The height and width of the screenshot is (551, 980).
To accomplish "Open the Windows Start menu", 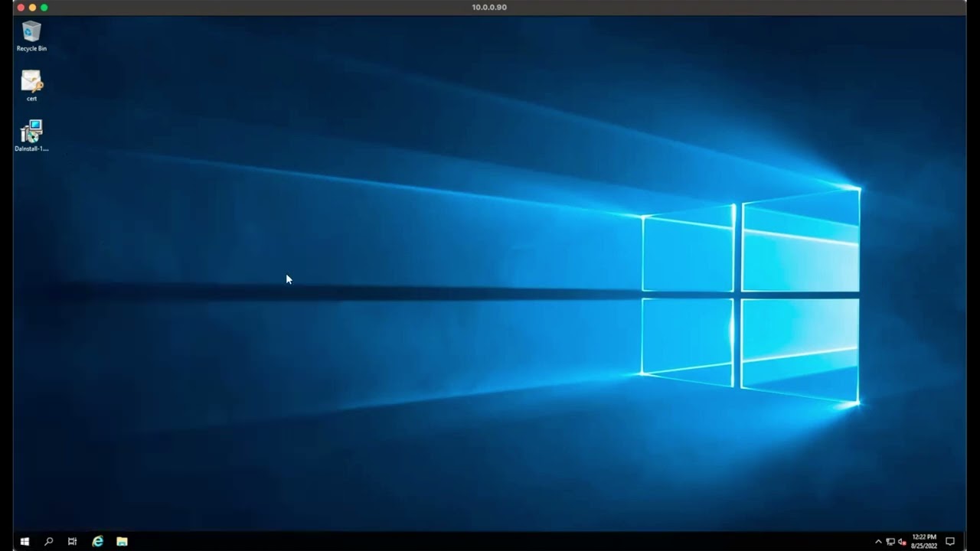I will (24, 541).
